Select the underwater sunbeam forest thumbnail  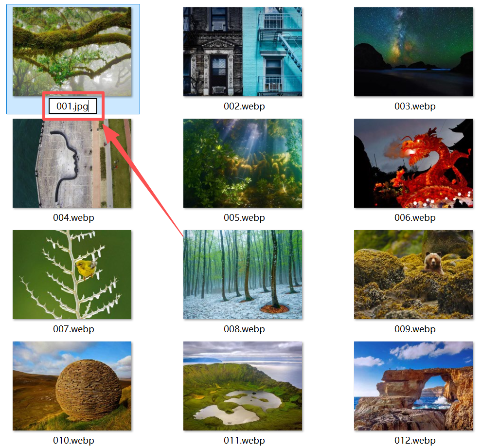coord(243,163)
